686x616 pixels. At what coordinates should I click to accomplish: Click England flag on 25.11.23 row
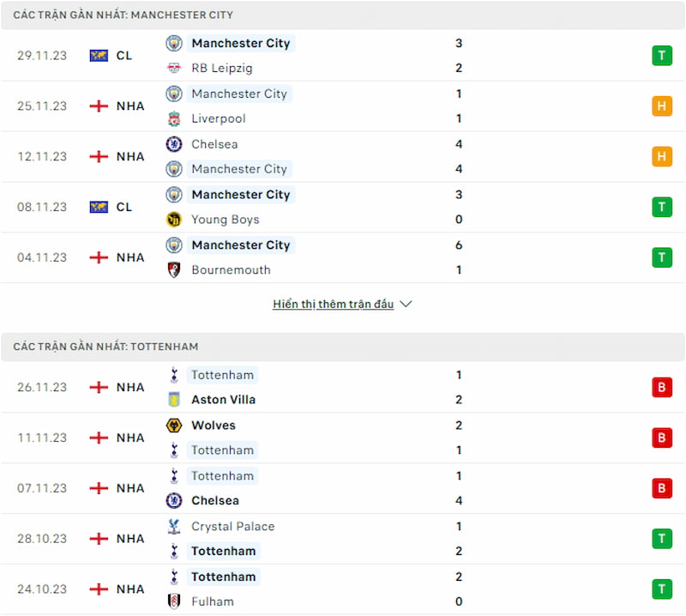99,106
